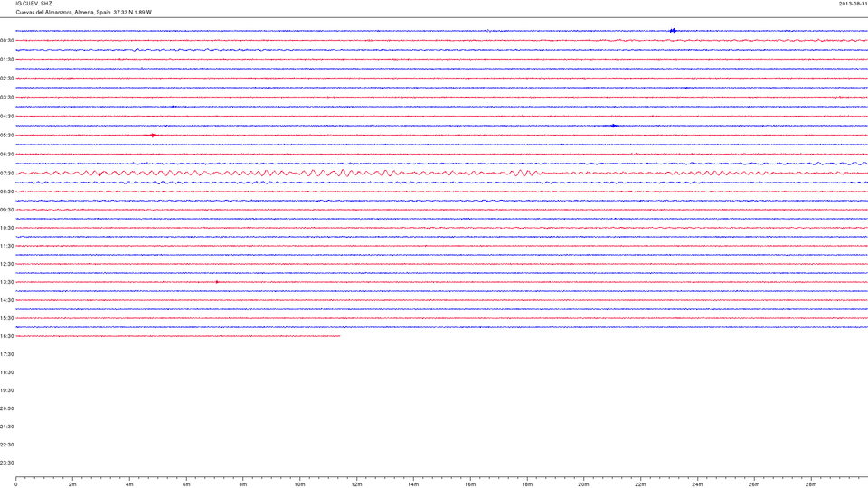Click the 12m axis tick label
Image resolution: width=868 pixels, height=488 pixels.
coord(356,484)
